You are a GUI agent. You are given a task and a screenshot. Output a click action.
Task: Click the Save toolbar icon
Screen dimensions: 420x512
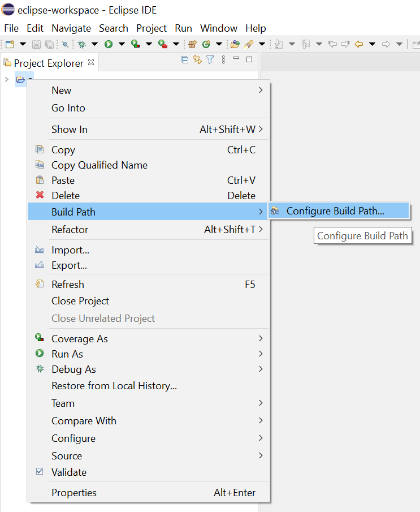[36, 44]
